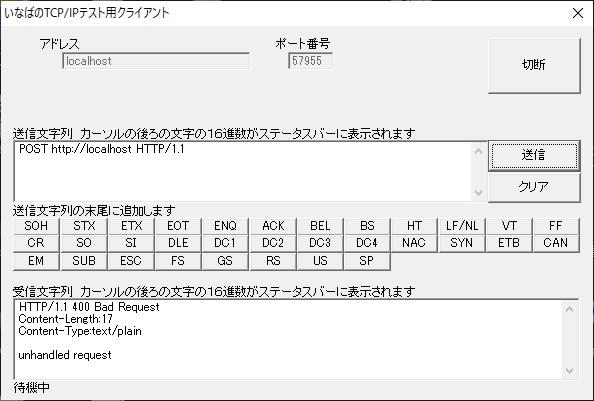
Task: Append SUB control character
Action: 84,261
